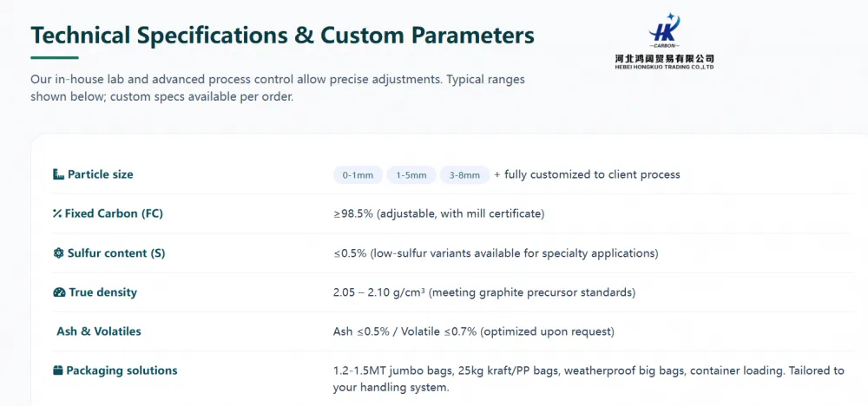Click the Sulfur content (S) label
Screen dimensions: 868x406
click(116, 253)
